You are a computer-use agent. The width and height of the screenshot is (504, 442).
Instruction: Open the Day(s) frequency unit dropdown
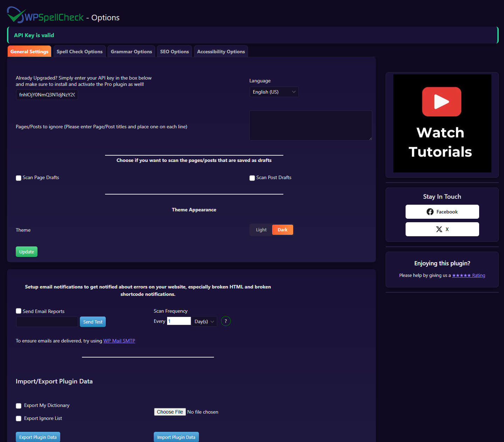[x=204, y=321]
